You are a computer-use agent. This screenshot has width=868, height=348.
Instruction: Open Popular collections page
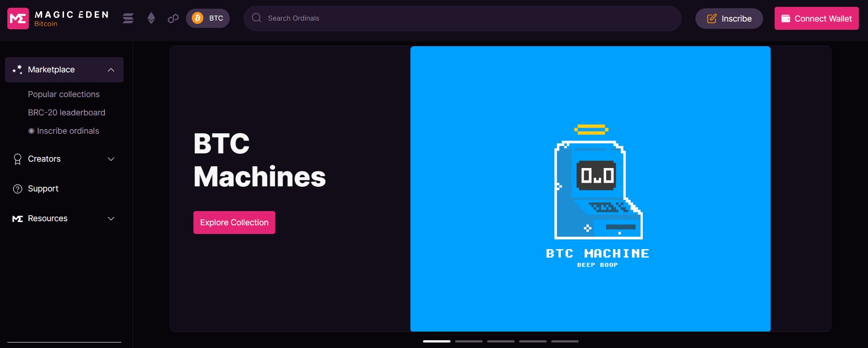tap(64, 94)
